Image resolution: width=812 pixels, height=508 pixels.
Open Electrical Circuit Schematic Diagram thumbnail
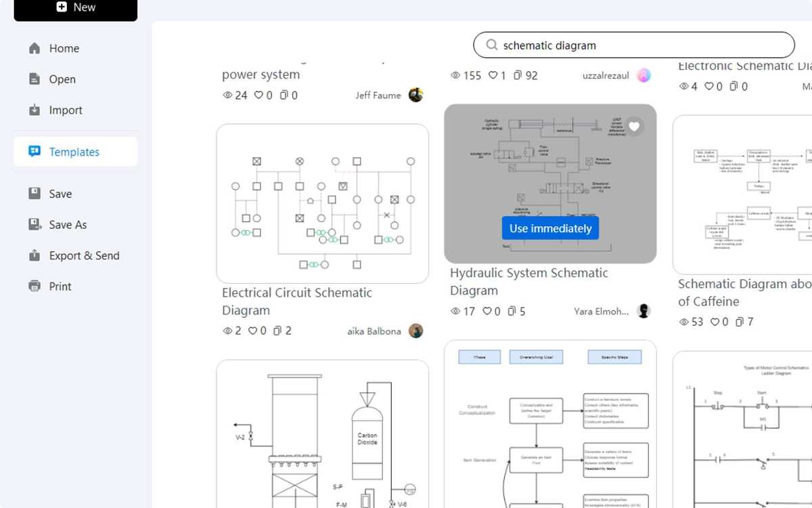(323, 203)
